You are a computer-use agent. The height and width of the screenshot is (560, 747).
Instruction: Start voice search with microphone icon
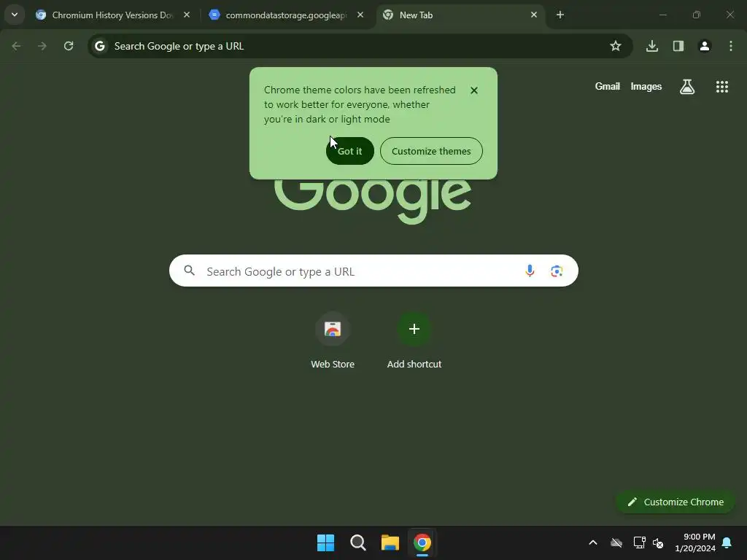pos(530,271)
